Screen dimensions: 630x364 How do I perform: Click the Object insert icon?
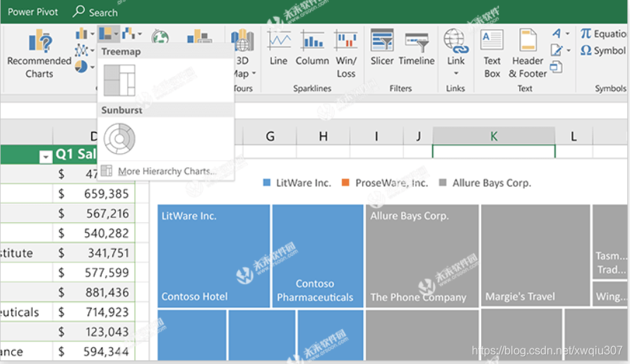pos(556,66)
